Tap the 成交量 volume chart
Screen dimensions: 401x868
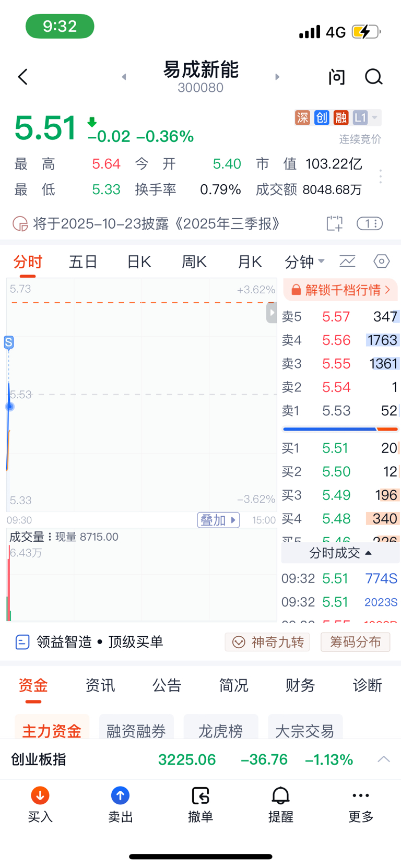pos(141,575)
